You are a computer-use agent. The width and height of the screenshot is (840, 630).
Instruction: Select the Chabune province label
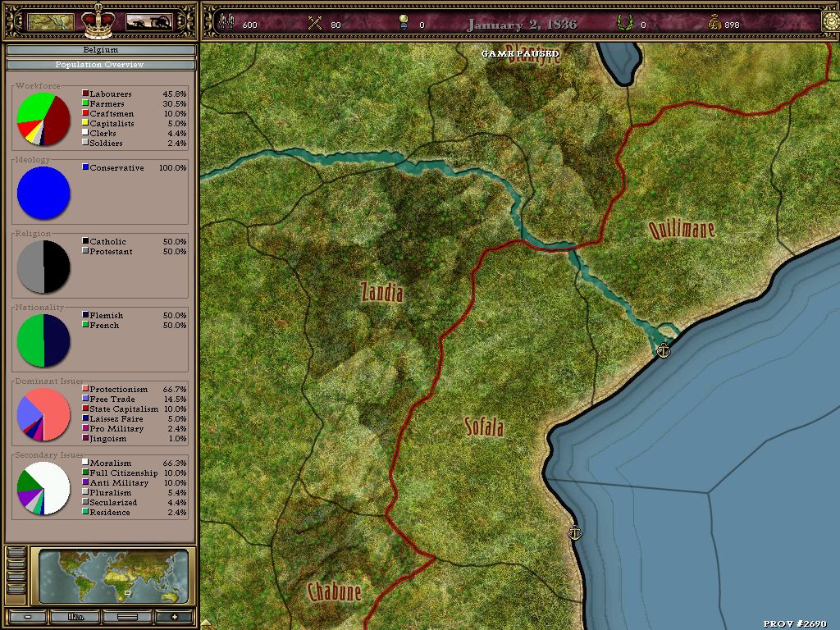click(335, 592)
